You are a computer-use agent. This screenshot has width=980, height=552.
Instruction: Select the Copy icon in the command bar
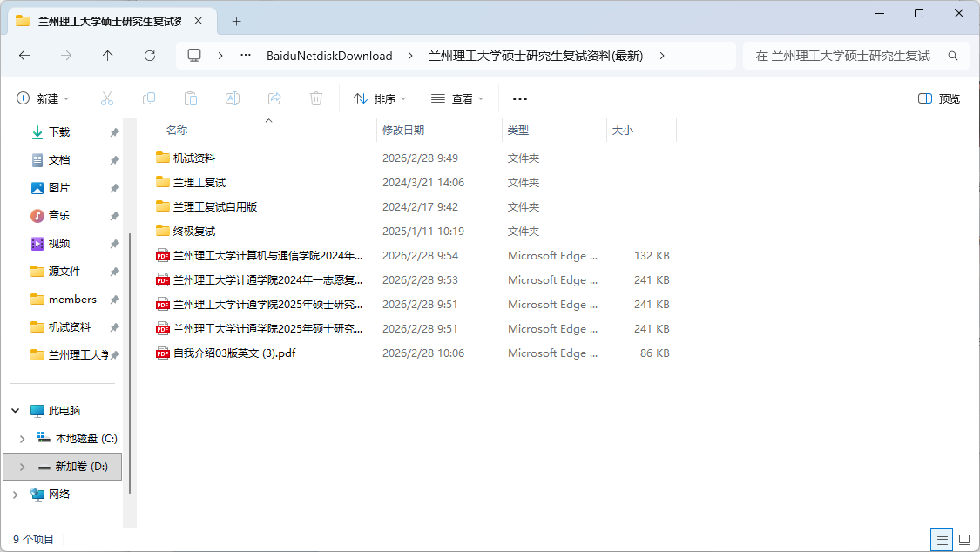click(x=148, y=98)
